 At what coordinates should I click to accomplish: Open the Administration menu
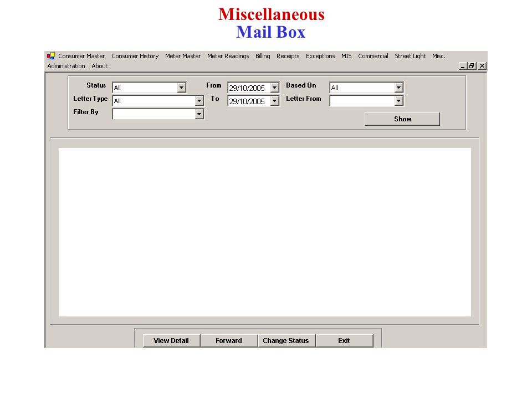[x=66, y=66]
